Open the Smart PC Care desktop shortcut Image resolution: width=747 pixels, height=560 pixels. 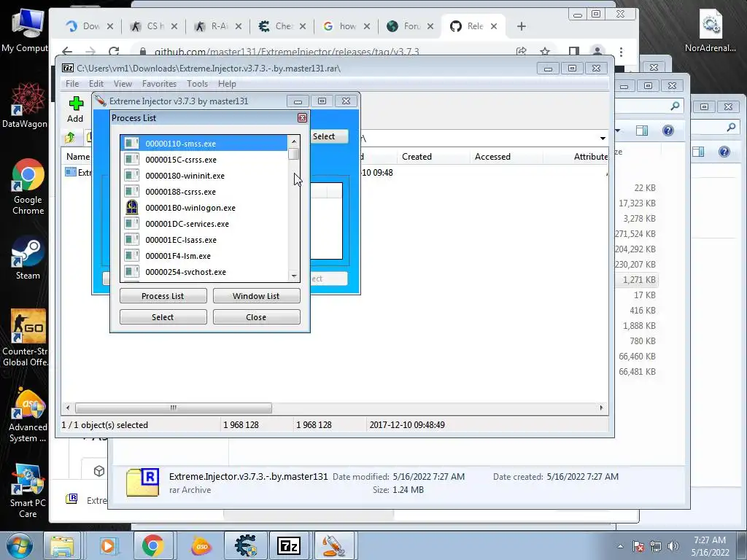click(x=28, y=491)
